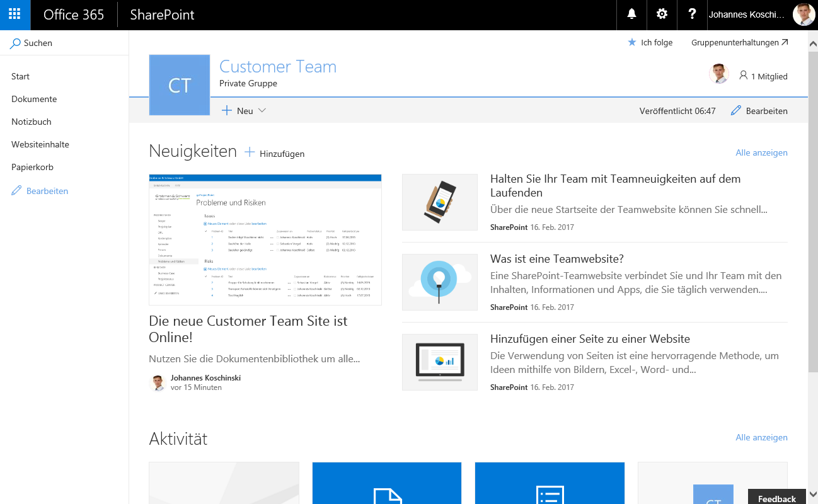Click the Office 365 header link
The image size is (818, 504).
(74, 14)
